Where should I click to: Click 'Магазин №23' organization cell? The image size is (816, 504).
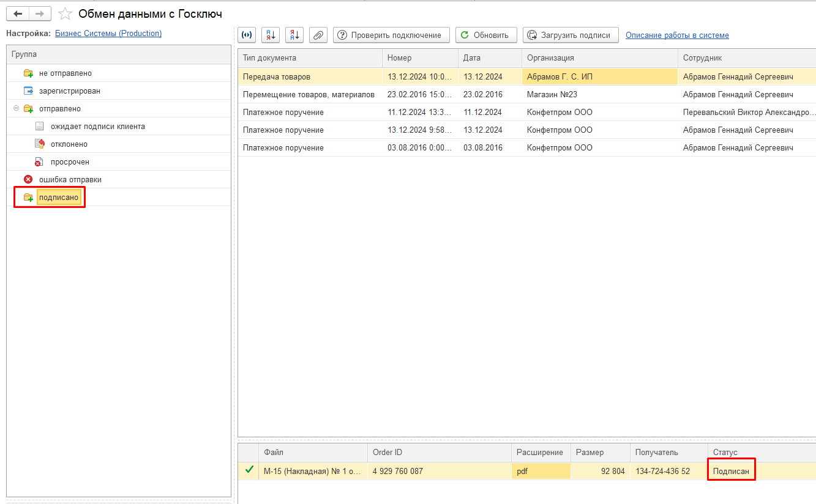(600, 95)
